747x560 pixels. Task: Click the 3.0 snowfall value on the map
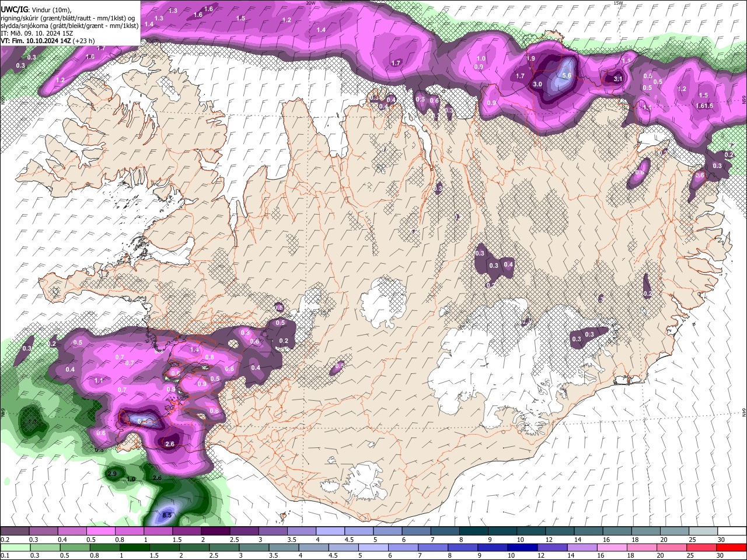(x=537, y=85)
